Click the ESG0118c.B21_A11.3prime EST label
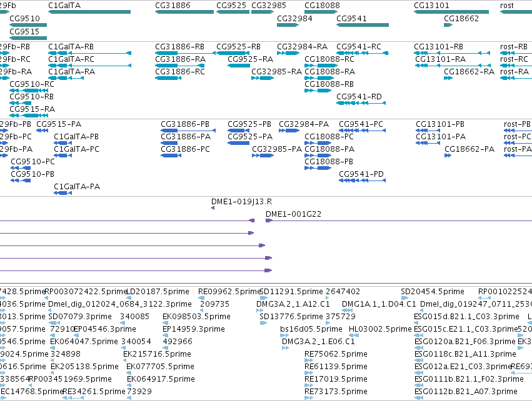The height and width of the screenshot is (401, 532). [466, 354]
